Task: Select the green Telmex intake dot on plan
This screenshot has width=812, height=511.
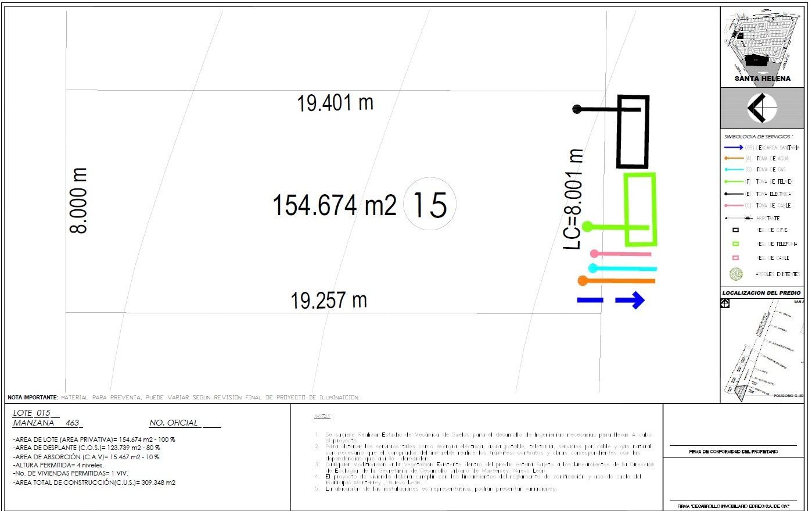Action: (587, 227)
